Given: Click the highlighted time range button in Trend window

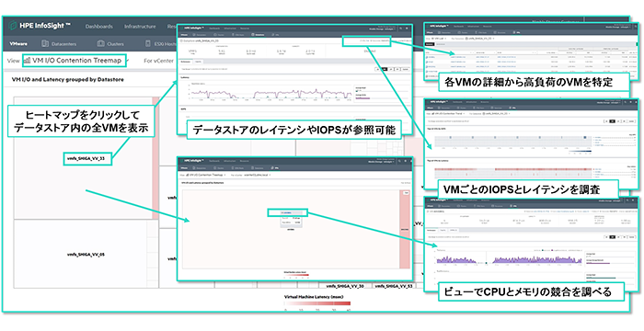Looking at the screenshot, I should 612,121.
